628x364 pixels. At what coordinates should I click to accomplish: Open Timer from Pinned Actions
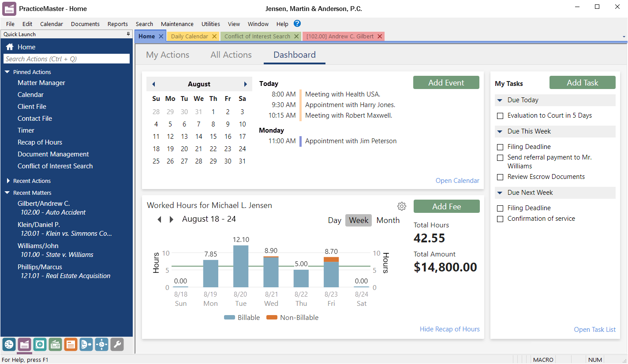pos(26,130)
